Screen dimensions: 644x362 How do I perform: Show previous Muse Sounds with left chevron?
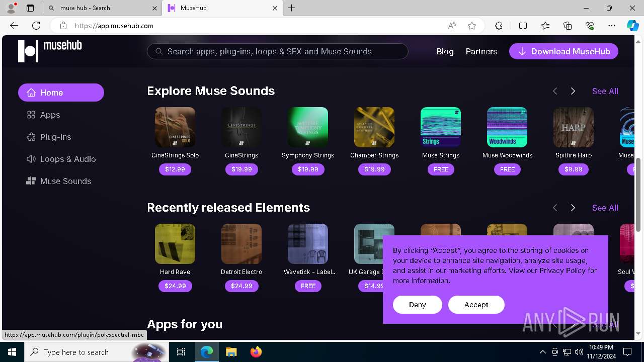555,91
